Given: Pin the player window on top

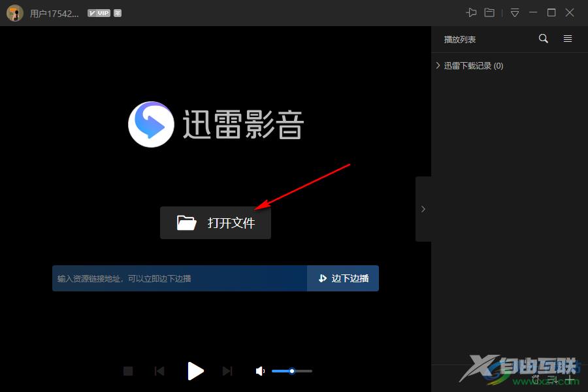Looking at the screenshot, I should coord(471,13).
